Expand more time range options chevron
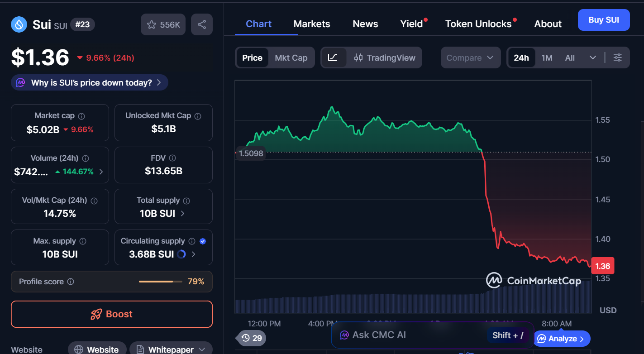Image resolution: width=644 pixels, height=354 pixels. (x=593, y=57)
